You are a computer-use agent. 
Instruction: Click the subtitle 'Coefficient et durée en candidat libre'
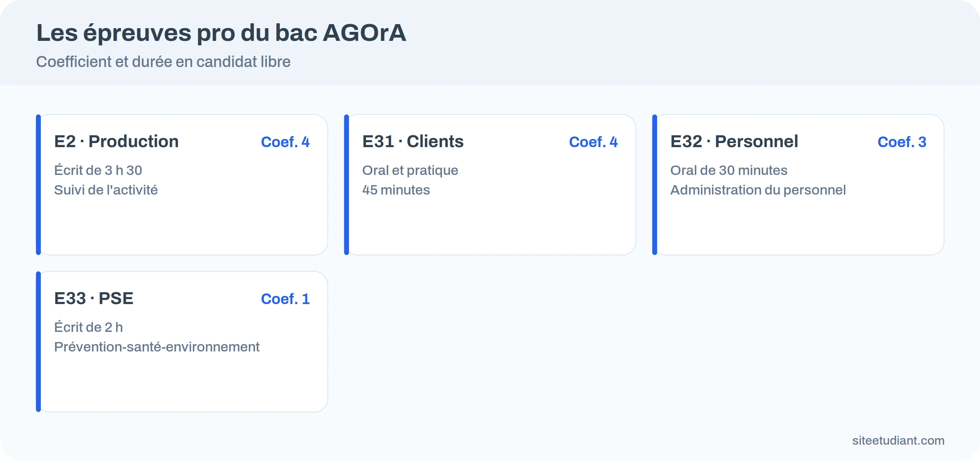pos(163,62)
